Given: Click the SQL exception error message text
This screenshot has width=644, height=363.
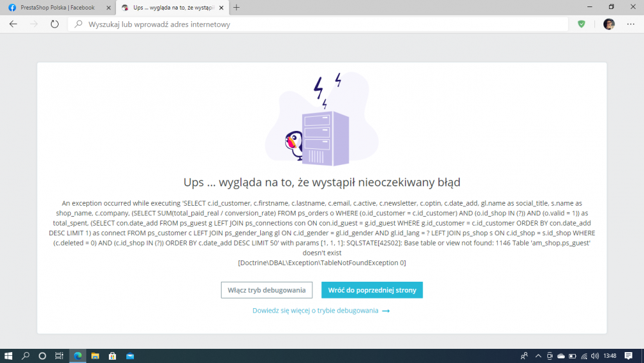Looking at the screenshot, I should coord(322,233).
